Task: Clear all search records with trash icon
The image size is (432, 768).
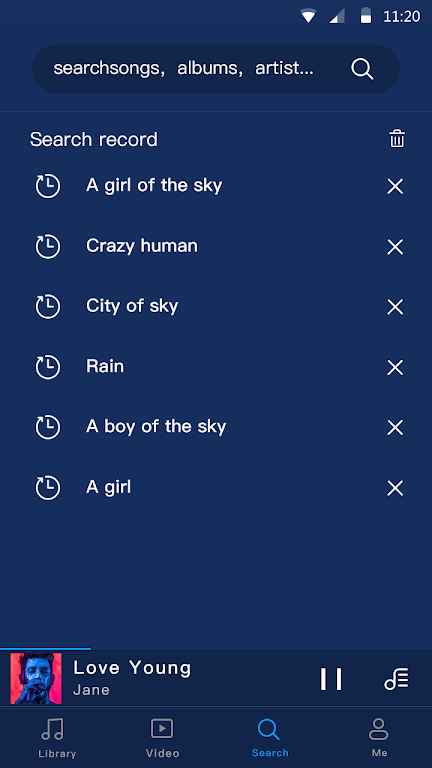Action: (397, 139)
